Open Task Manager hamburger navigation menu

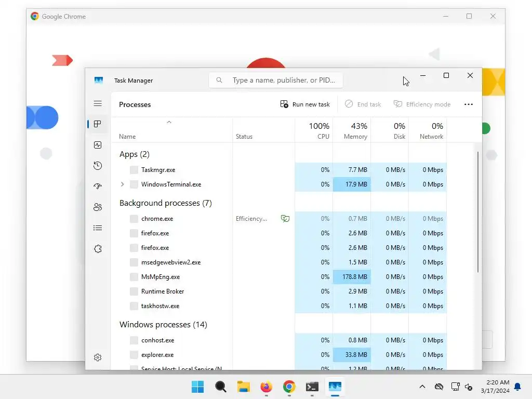[x=98, y=103]
